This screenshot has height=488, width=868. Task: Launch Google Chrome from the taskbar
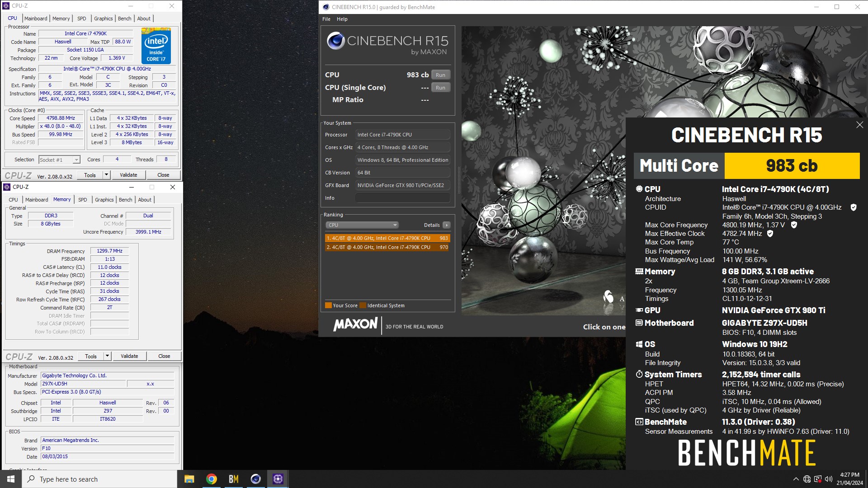tap(211, 479)
